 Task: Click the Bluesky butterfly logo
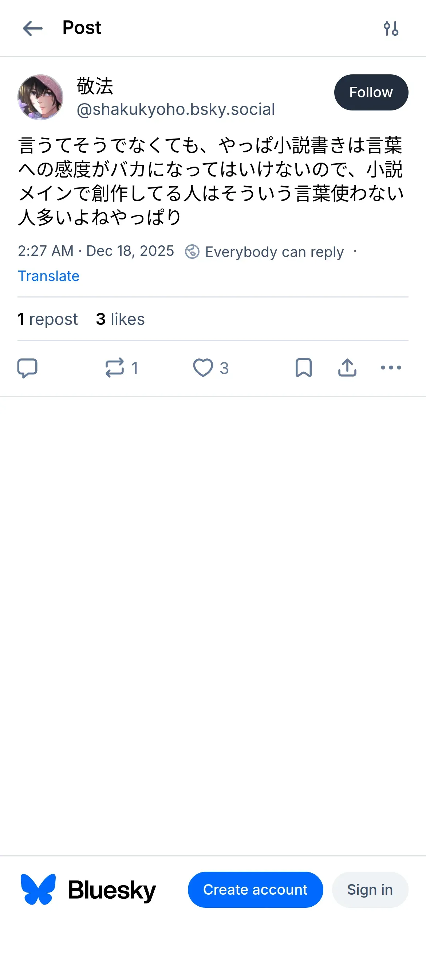click(38, 890)
